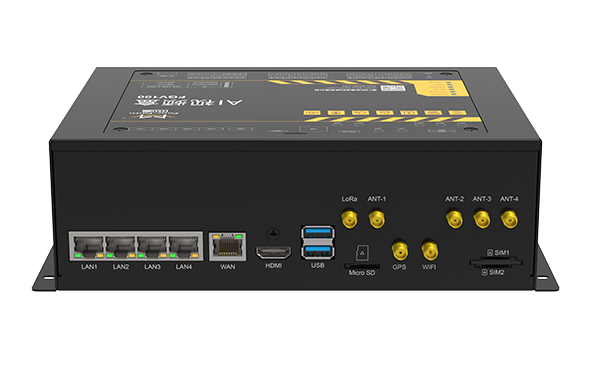Click the upper blue USB port
This screenshot has width=600, height=372.
[317, 233]
